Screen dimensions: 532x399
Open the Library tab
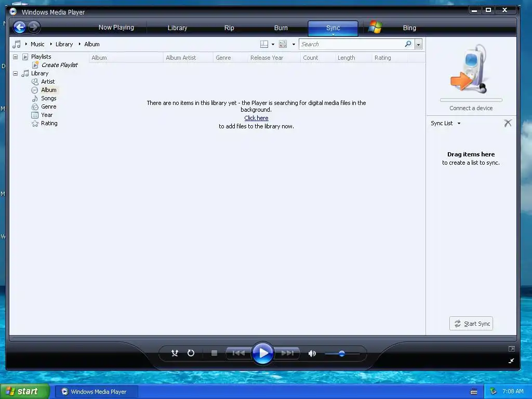(x=178, y=28)
